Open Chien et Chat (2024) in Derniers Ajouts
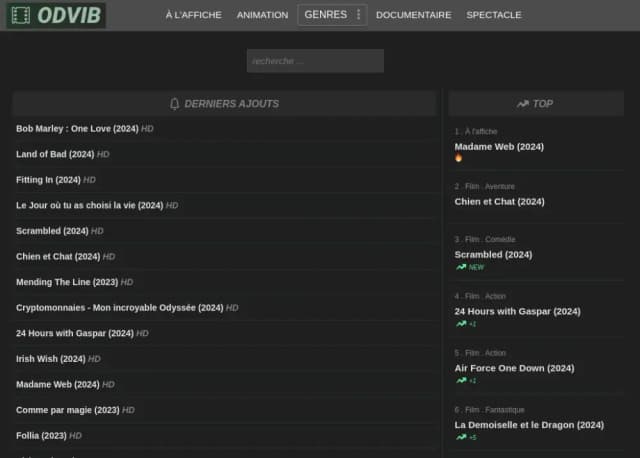 point(58,256)
